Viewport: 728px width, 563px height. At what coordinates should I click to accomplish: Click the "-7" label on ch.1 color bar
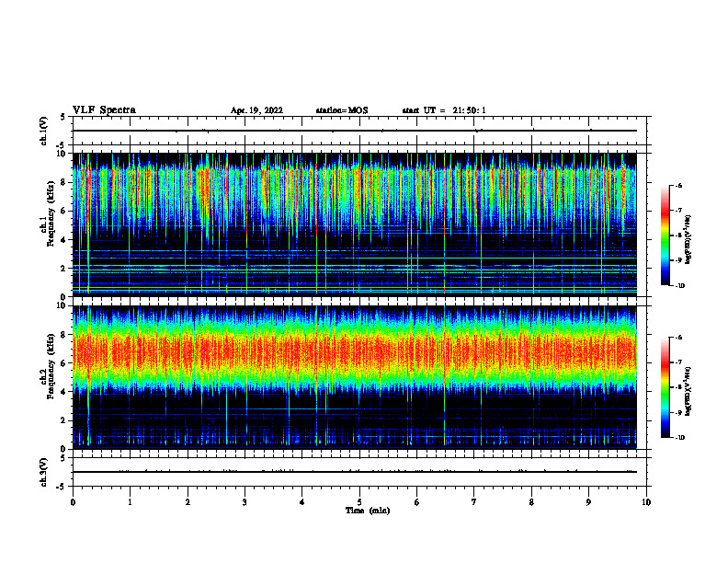678,211
